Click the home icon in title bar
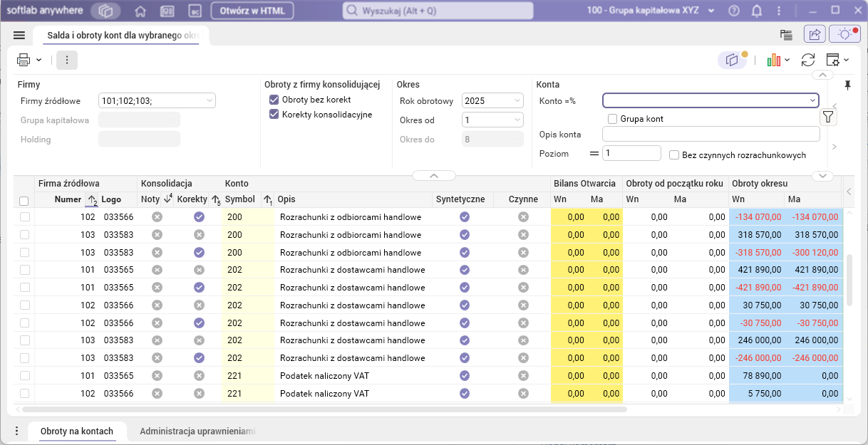 tap(140, 11)
